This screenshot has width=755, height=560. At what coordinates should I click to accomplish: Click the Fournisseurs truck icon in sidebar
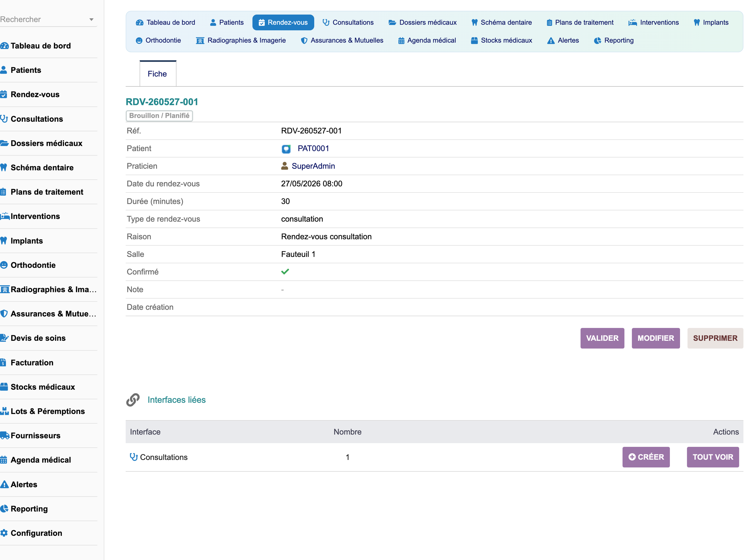5,435
